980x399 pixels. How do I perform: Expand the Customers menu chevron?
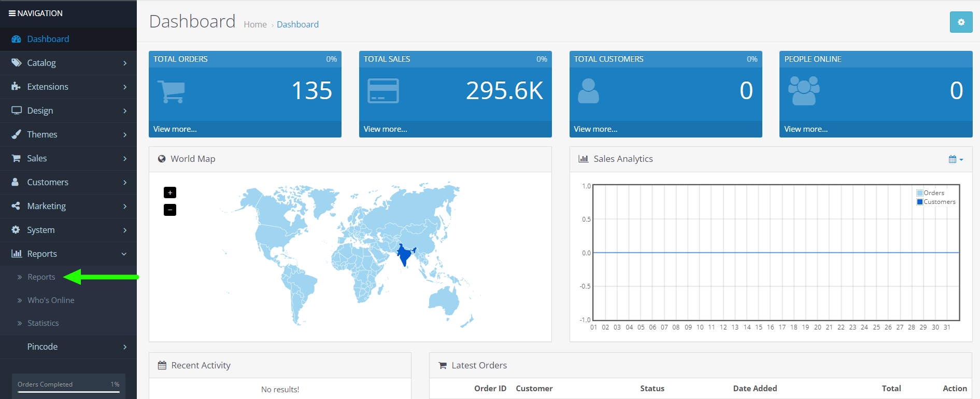(x=125, y=182)
